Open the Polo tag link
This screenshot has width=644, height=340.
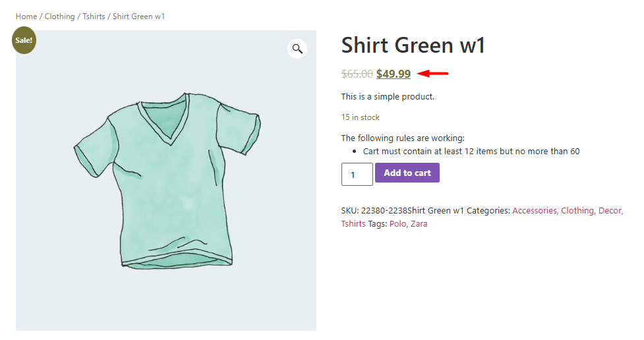tap(397, 224)
